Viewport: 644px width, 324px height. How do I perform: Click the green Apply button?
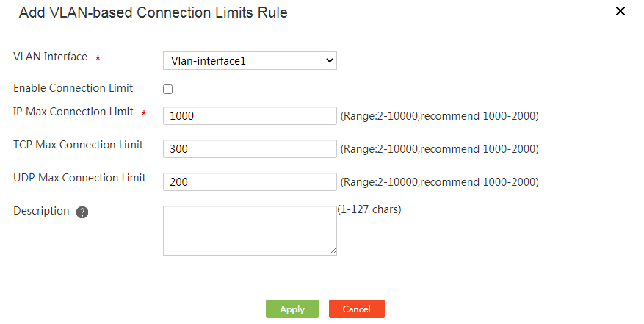292,309
